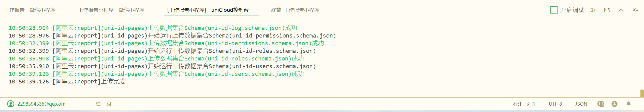Click the outline list icon in status bar
644x112 pixels.
(98, 104)
